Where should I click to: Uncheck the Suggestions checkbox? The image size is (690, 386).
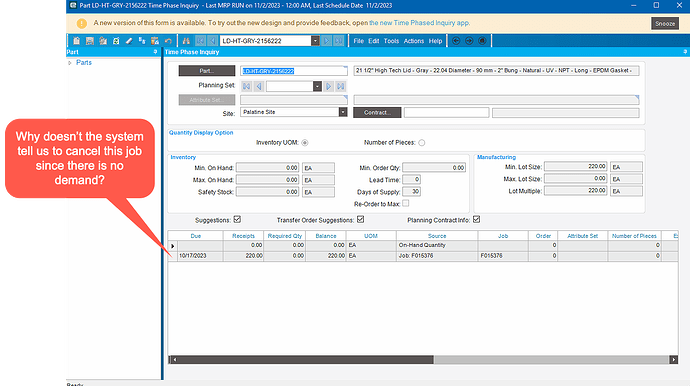pyautogui.click(x=237, y=219)
